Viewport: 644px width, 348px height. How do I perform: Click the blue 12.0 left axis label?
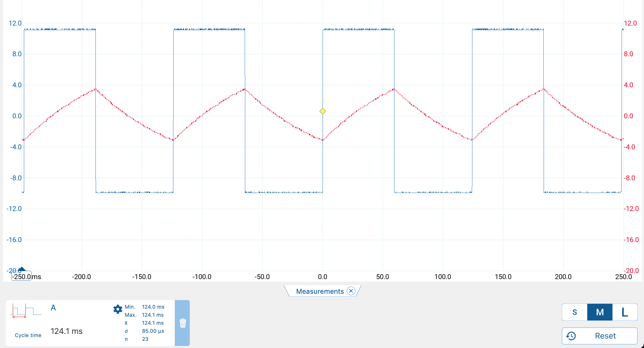click(x=15, y=23)
